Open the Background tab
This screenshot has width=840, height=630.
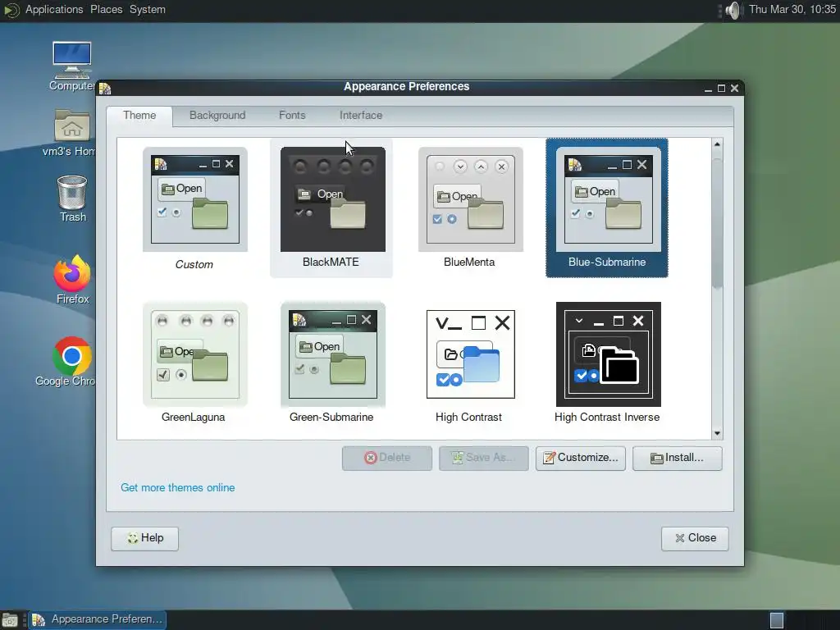tap(217, 116)
